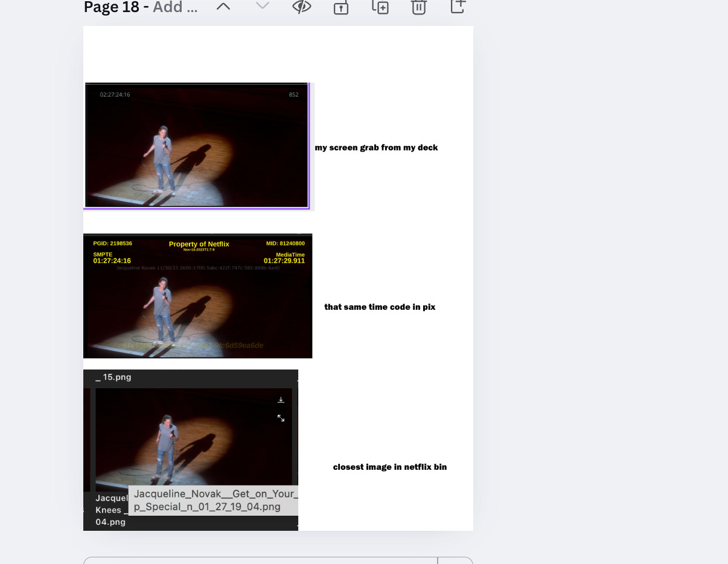The width and height of the screenshot is (728, 564).
Task: Delete page 18 with the trash icon
Action: pos(419,7)
